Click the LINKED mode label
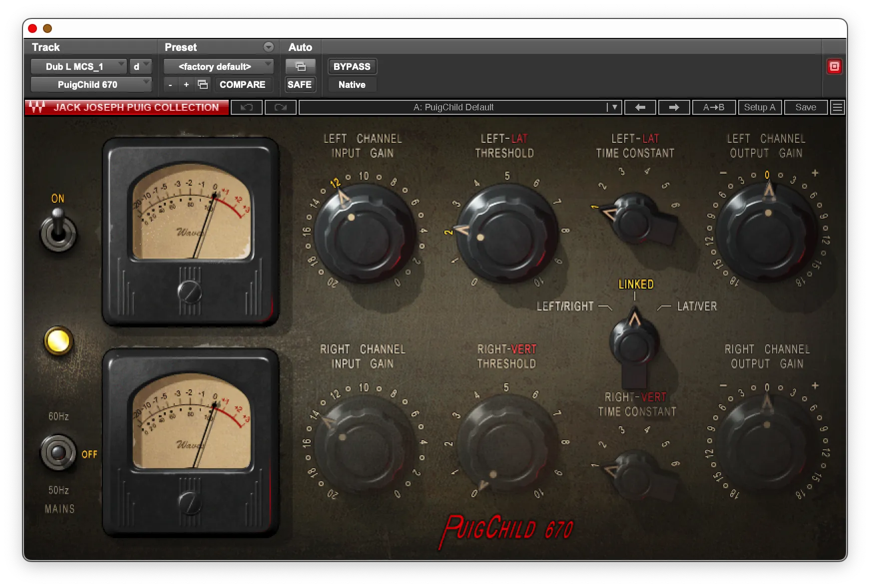The width and height of the screenshot is (870, 588). pyautogui.click(x=636, y=284)
